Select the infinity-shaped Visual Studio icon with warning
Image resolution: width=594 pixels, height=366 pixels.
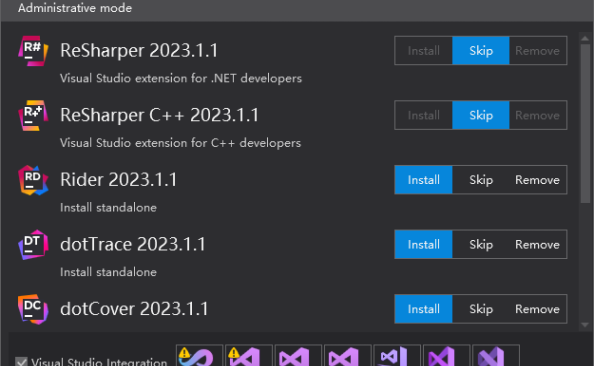click(199, 356)
